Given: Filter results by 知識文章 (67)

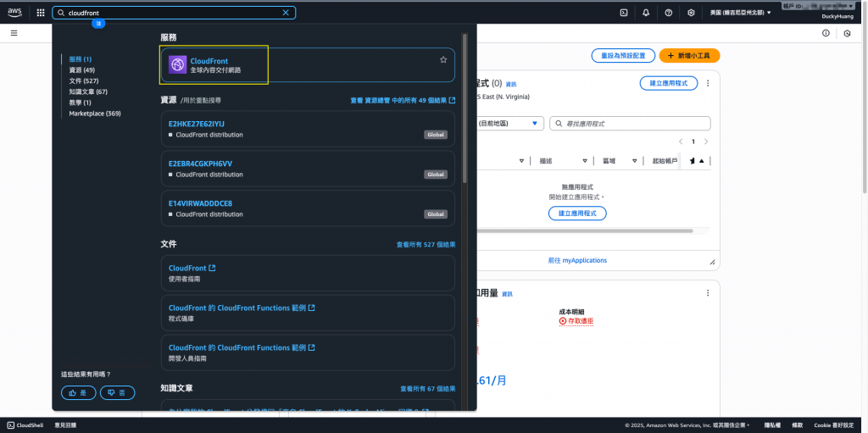Looking at the screenshot, I should [88, 92].
